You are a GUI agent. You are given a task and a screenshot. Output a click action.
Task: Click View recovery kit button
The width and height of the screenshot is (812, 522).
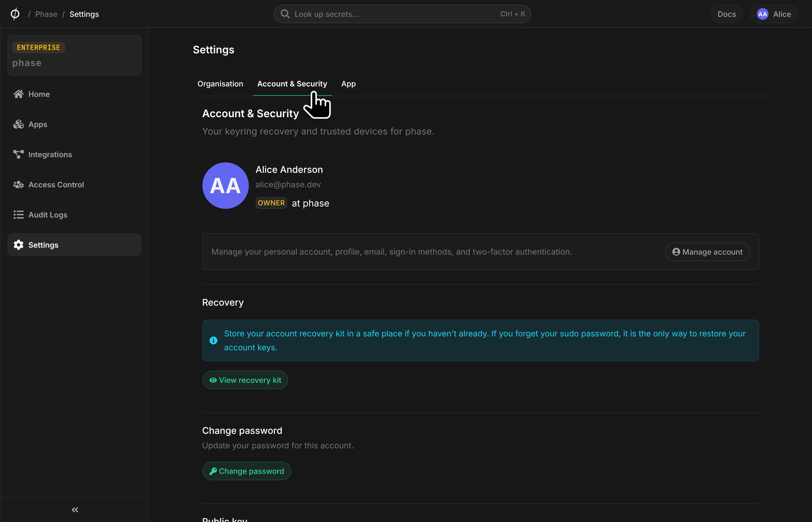pos(245,380)
